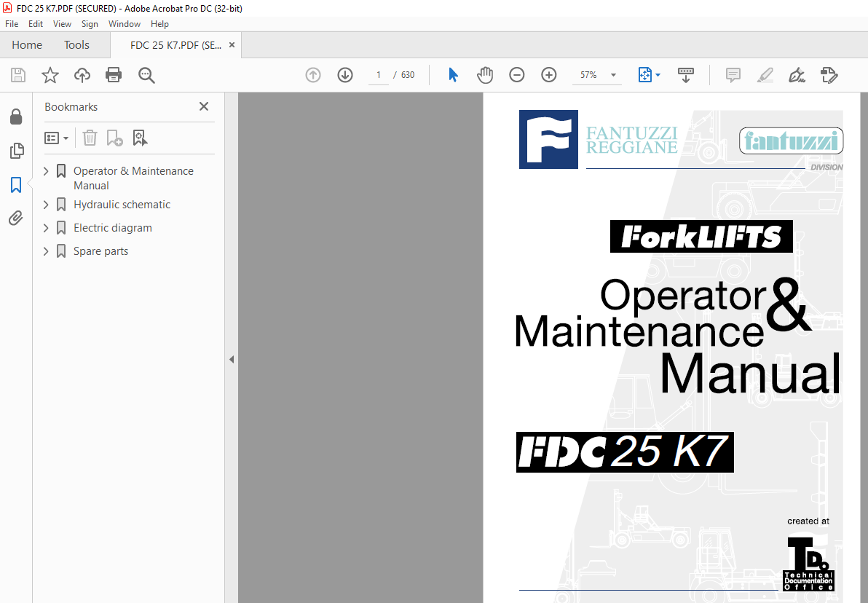
Task: Select the FDC 25 K7.PDF document tab
Action: [175, 45]
